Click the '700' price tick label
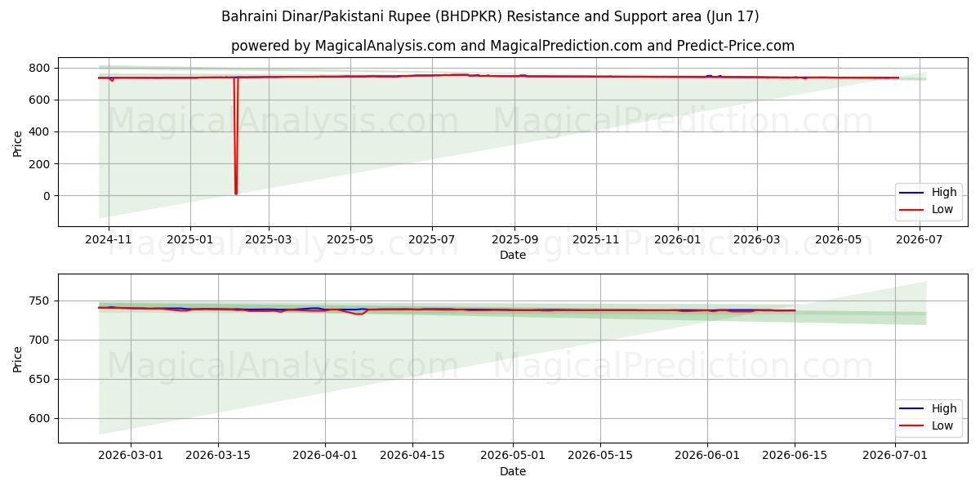The height and width of the screenshot is (490, 980). (x=41, y=340)
